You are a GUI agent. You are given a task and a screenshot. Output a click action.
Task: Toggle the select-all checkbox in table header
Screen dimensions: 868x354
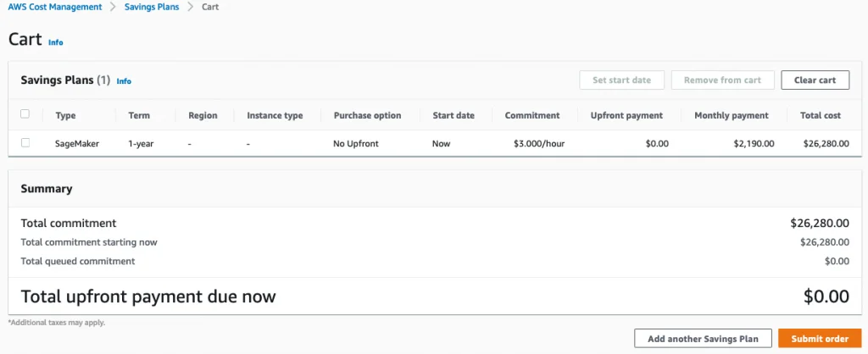coord(25,114)
